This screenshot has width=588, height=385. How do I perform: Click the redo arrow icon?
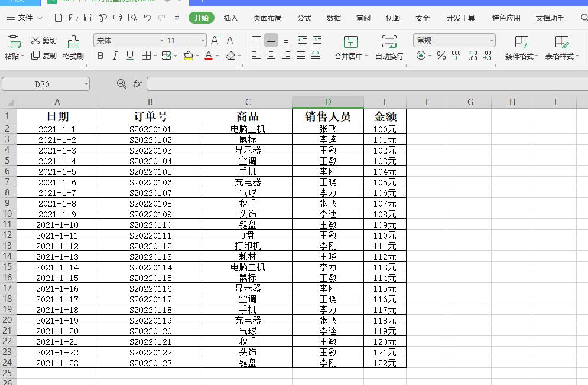pyautogui.click(x=161, y=18)
